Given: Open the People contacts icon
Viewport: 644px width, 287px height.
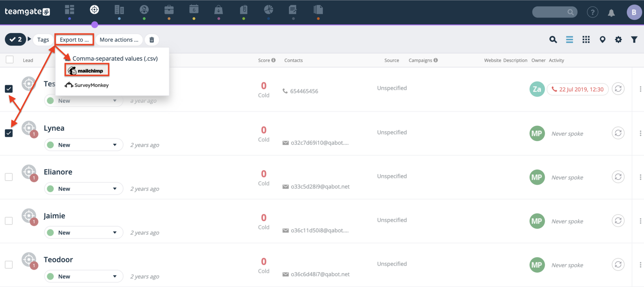Looking at the screenshot, I should click(144, 10).
